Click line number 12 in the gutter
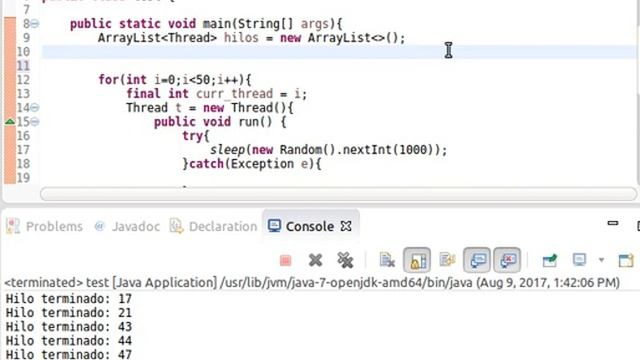This screenshot has width=640, height=360. tap(23, 80)
